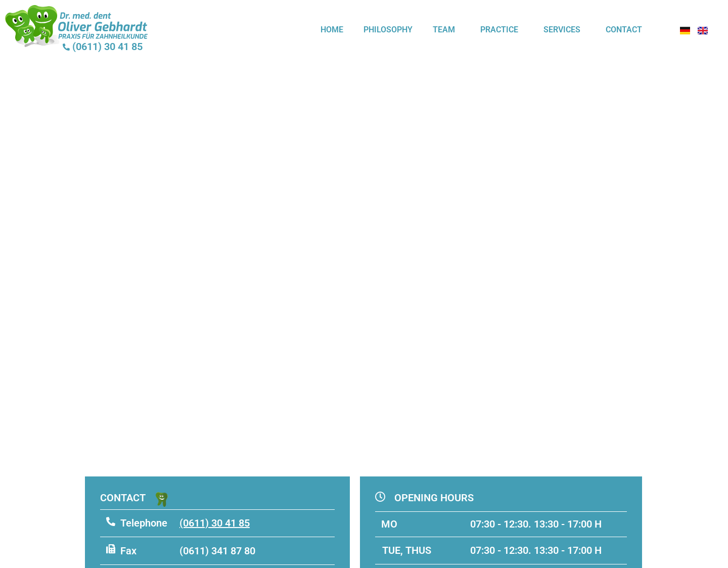Call the header number (0611) 30 41 85
Image resolution: width=728 pixels, height=568 pixels.
point(107,47)
